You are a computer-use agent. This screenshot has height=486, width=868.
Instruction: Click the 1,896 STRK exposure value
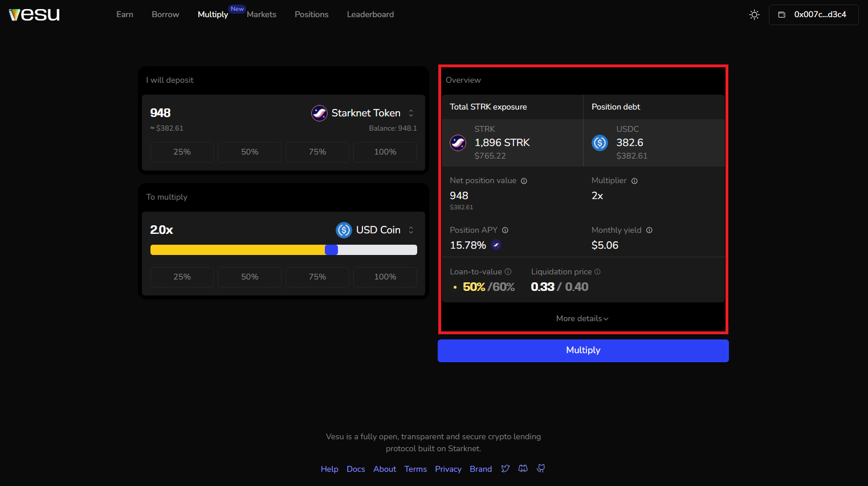[502, 143]
